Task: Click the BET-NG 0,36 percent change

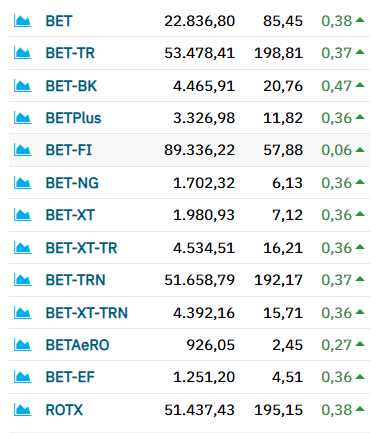Action: pos(337,183)
